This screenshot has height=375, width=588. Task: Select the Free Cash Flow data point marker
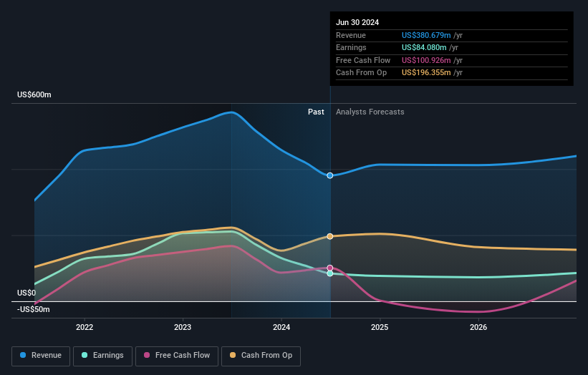pos(330,268)
